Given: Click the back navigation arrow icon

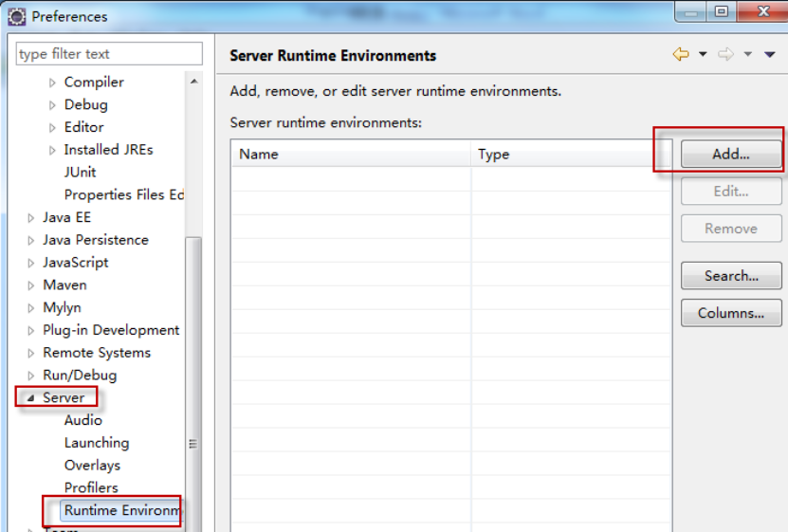Looking at the screenshot, I should point(681,54).
